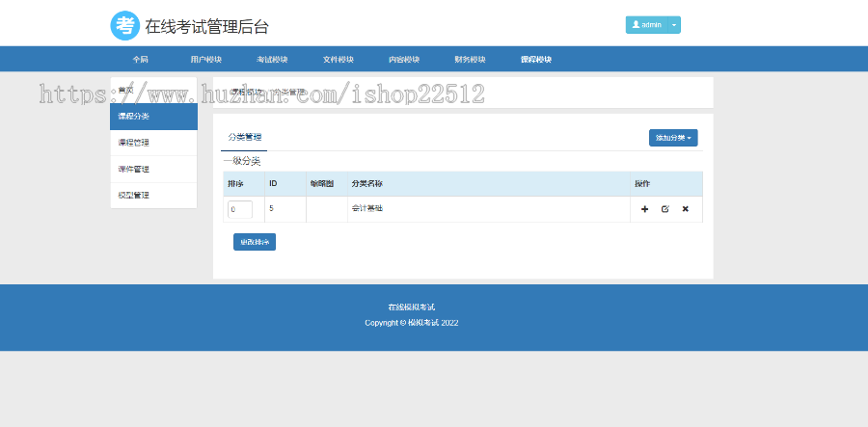
Task: Open 全局 in the top navigation
Action: coord(140,60)
